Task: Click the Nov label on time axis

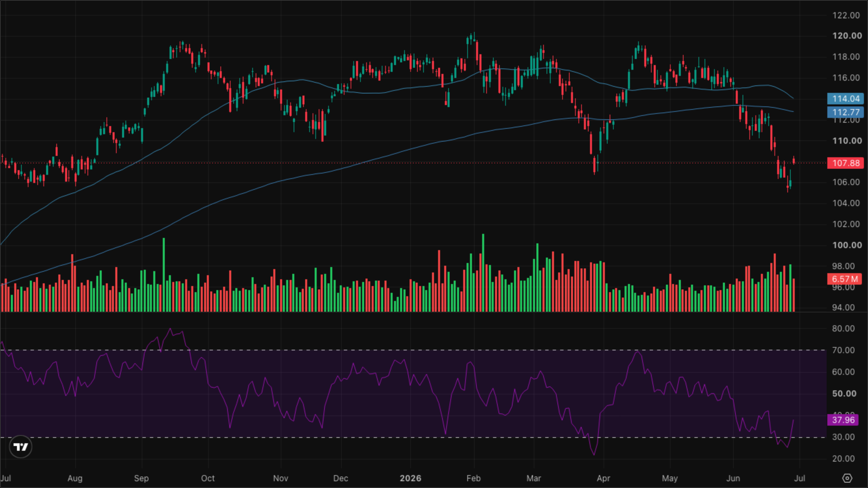Action: point(281,478)
